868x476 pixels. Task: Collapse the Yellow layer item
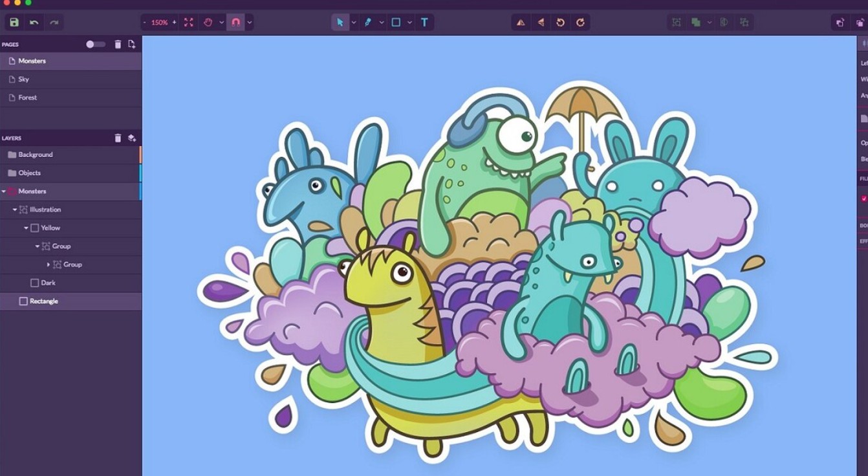pyautogui.click(x=26, y=228)
